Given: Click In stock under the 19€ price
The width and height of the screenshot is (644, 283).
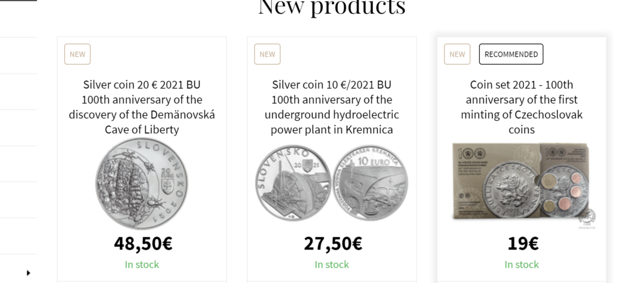Looking at the screenshot, I should (522, 265).
